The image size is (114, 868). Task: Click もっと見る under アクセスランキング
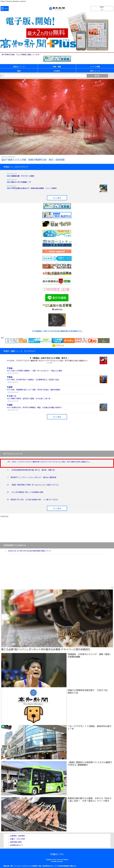pos(57,509)
